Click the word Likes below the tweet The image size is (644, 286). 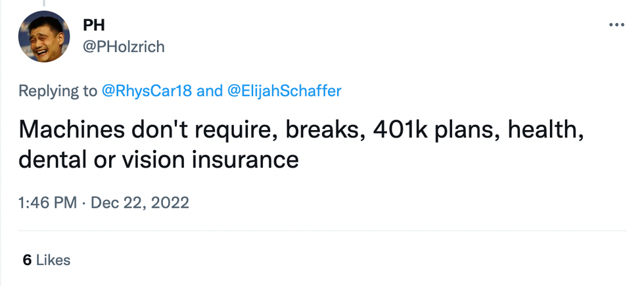point(53,260)
